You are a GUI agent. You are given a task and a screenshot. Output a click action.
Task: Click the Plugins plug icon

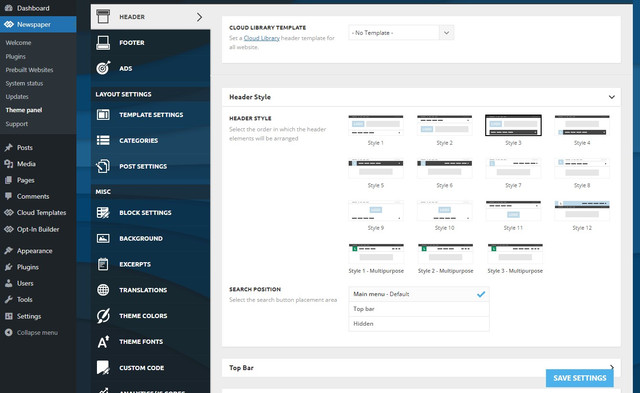(x=9, y=267)
